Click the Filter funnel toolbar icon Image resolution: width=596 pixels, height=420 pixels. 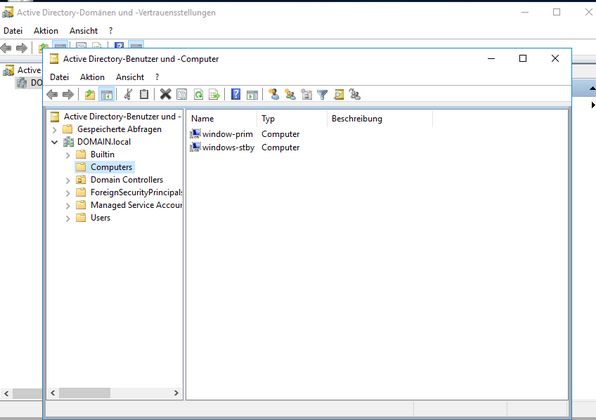coord(322,94)
